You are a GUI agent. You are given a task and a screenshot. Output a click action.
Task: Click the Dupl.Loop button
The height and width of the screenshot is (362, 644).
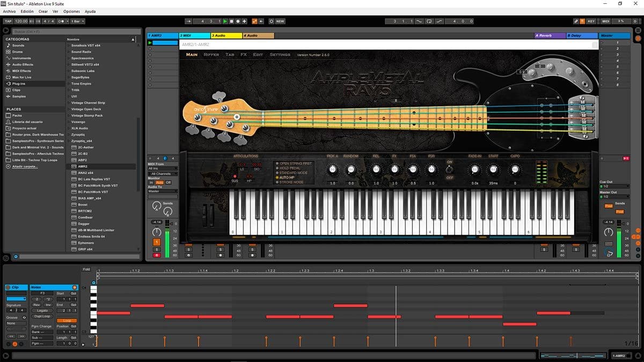[42, 316]
